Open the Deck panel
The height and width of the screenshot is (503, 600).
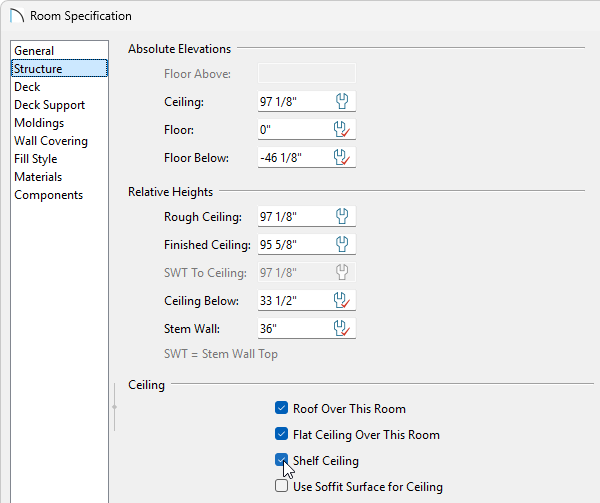point(59,87)
